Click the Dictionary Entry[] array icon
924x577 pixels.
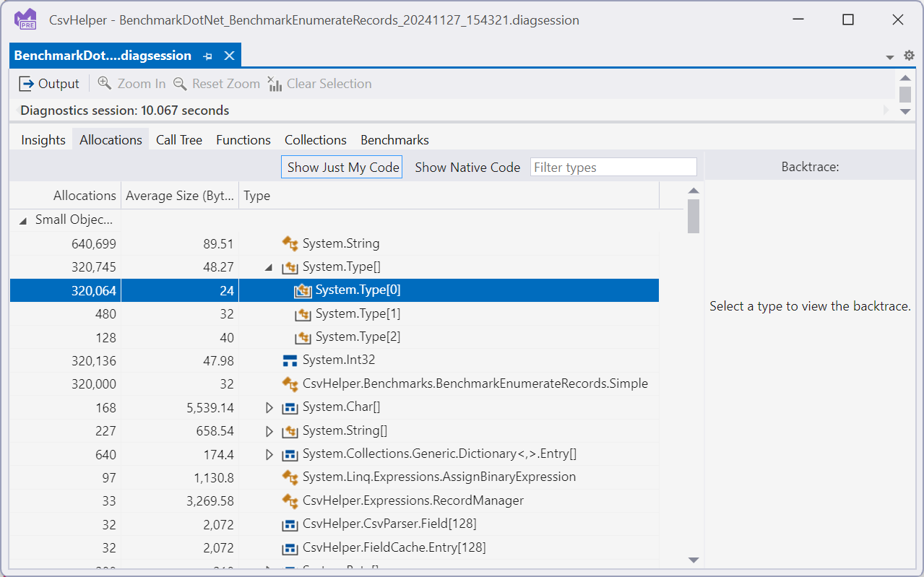click(x=290, y=455)
